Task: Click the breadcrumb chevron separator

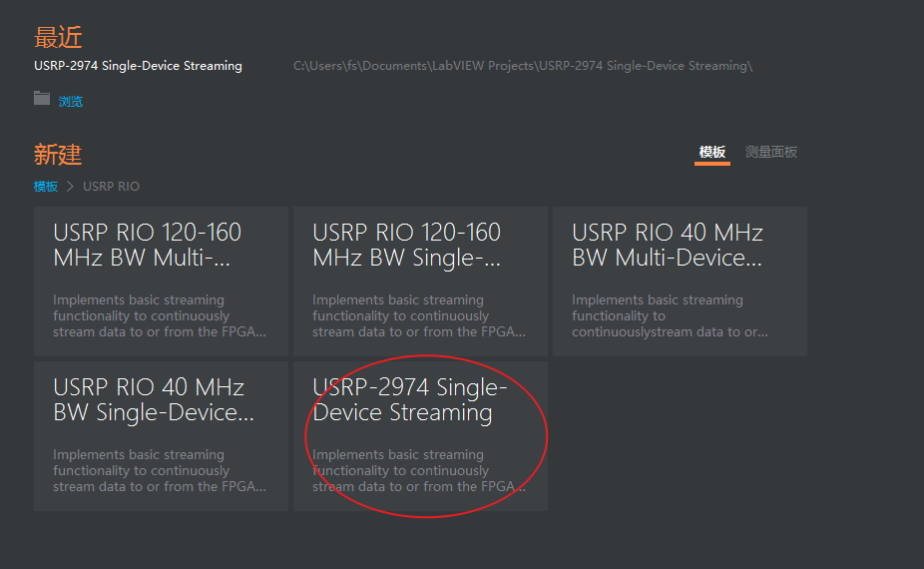Action: (70, 187)
